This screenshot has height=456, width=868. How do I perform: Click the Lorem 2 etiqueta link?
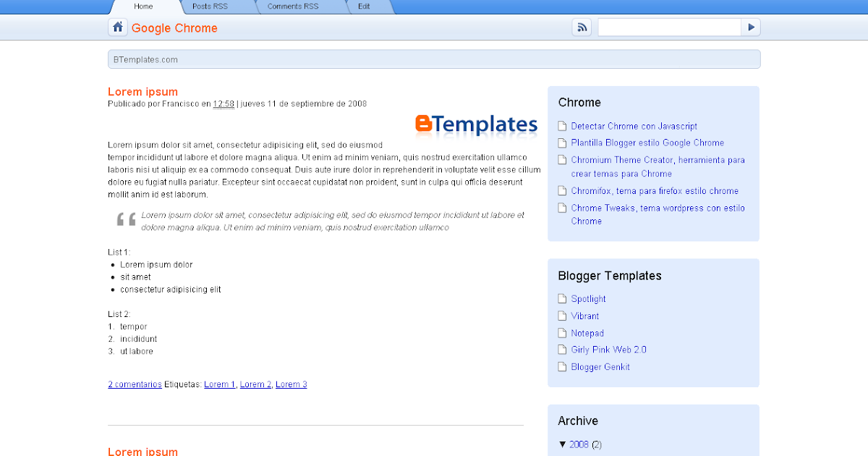(255, 384)
